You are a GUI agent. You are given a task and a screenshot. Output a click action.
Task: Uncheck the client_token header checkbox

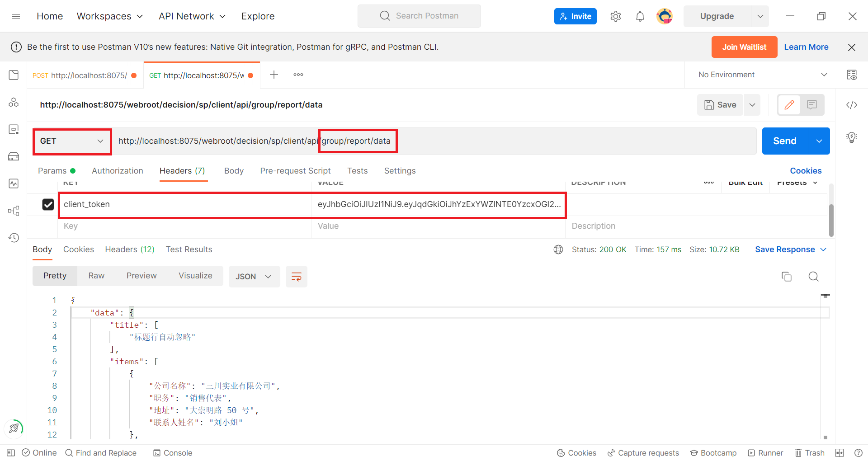coord(48,204)
